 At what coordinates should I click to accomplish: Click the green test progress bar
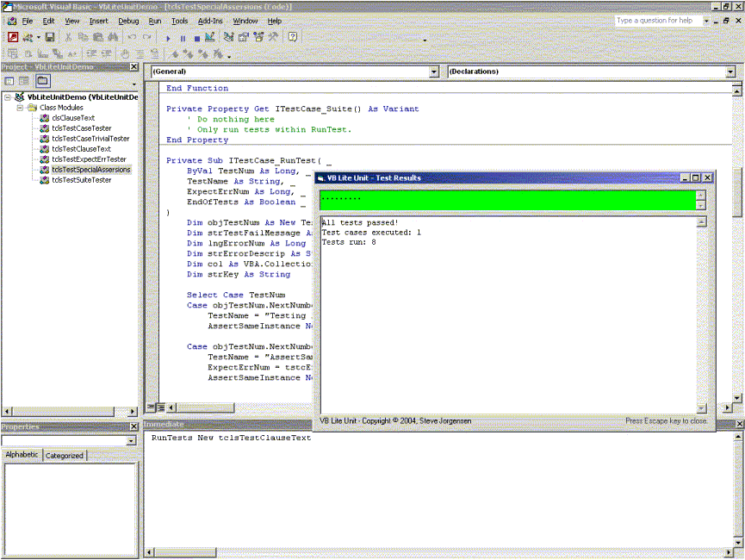(x=508, y=200)
